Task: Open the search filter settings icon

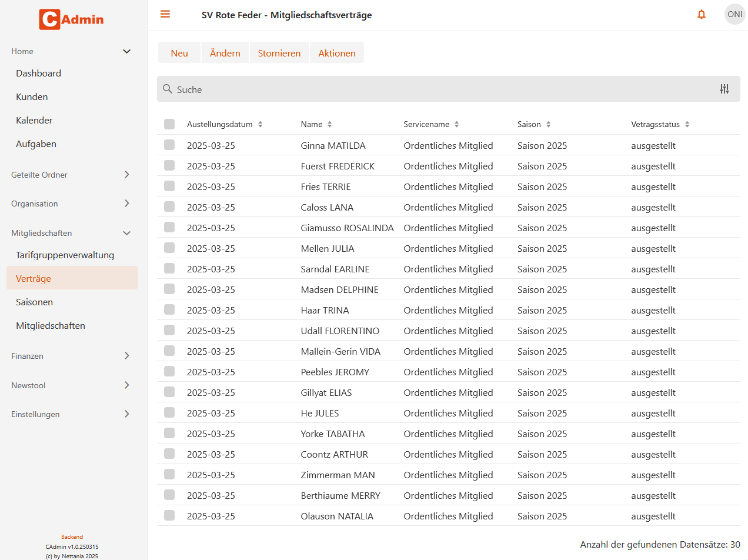Action: pyautogui.click(x=724, y=89)
